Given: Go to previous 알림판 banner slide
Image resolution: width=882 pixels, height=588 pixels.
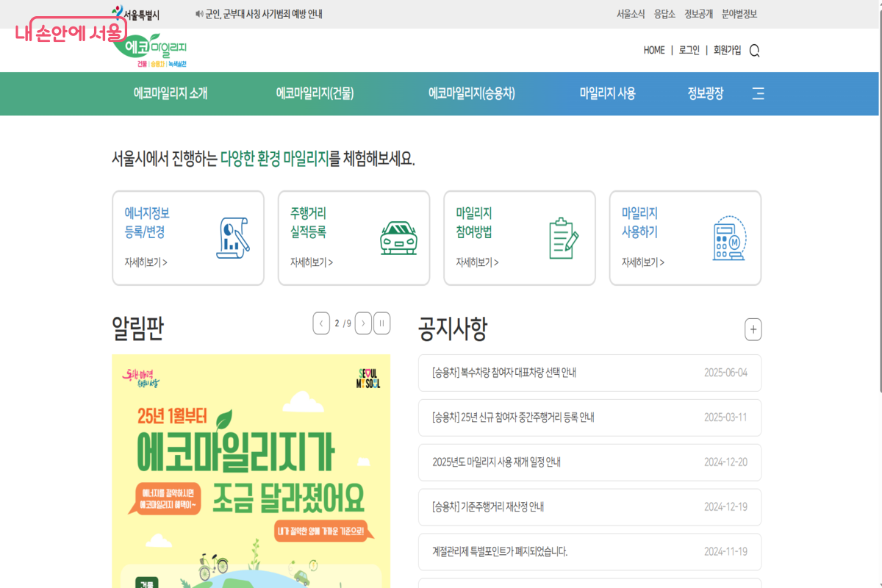Looking at the screenshot, I should pos(321,323).
